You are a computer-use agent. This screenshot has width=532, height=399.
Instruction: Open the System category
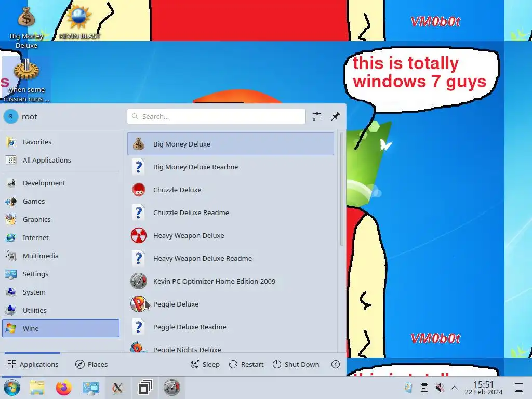point(61,292)
